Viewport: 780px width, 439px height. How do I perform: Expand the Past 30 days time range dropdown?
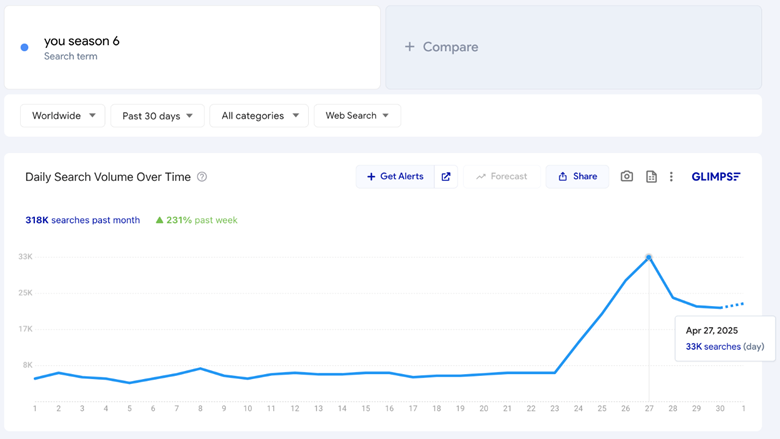[157, 116]
